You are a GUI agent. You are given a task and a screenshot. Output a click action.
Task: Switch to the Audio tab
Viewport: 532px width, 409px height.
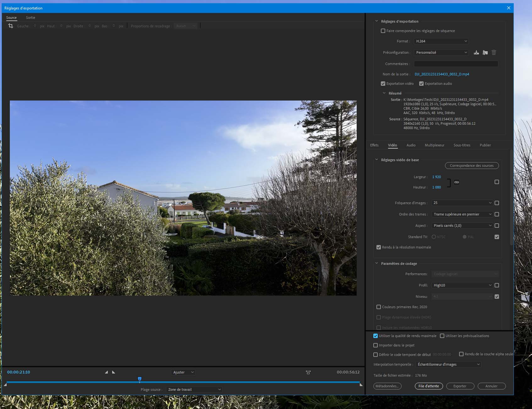pyautogui.click(x=411, y=145)
